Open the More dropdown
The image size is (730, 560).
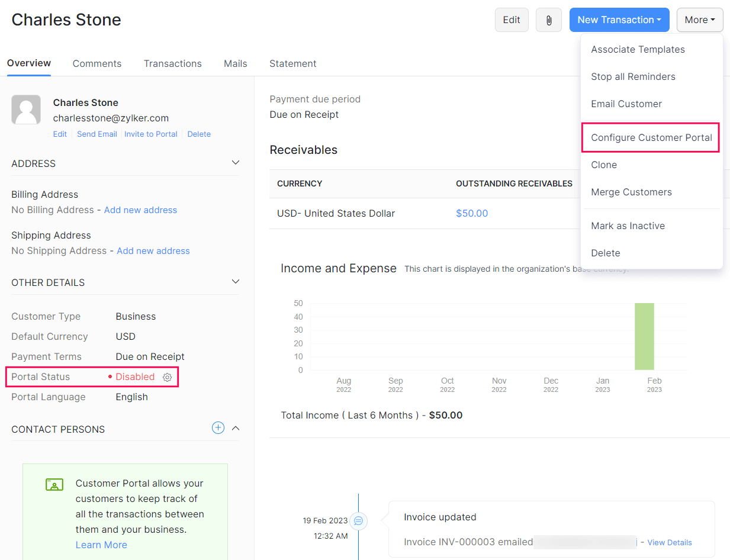point(700,20)
